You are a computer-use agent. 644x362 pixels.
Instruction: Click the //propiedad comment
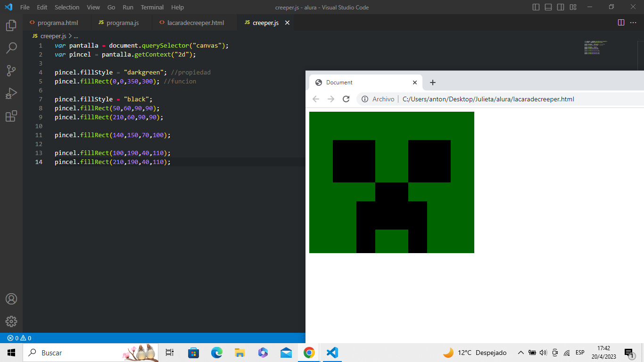(190, 73)
